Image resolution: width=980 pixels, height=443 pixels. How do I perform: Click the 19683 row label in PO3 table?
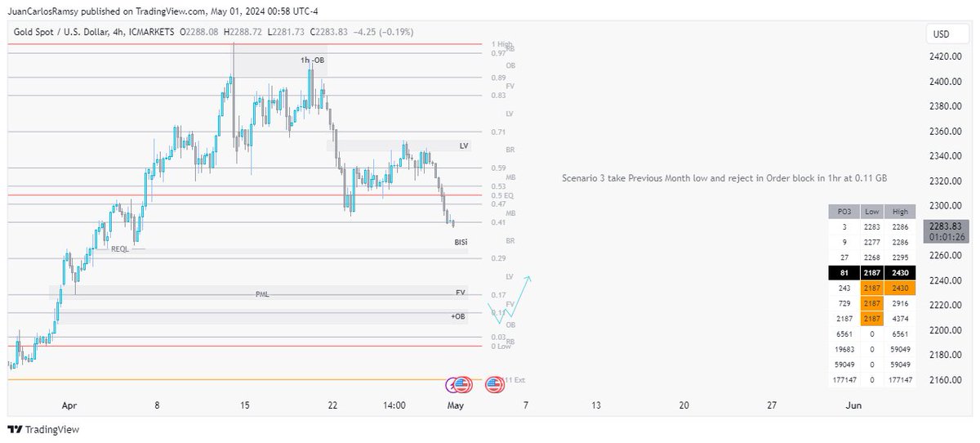click(x=844, y=350)
